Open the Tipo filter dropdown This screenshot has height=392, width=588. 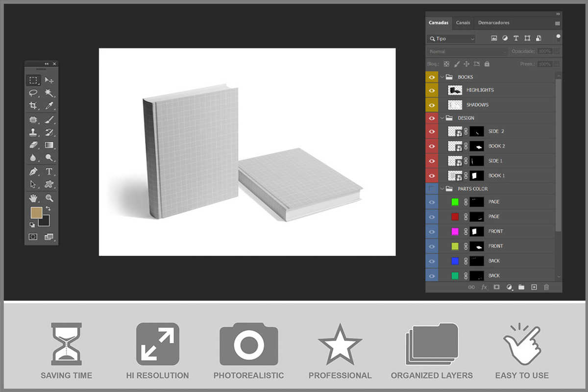point(451,39)
